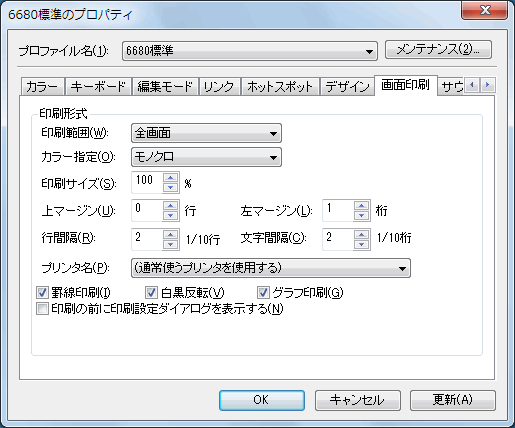Increase the 印刷サイズ value with up arrow
515x428 pixels.
click(x=171, y=178)
